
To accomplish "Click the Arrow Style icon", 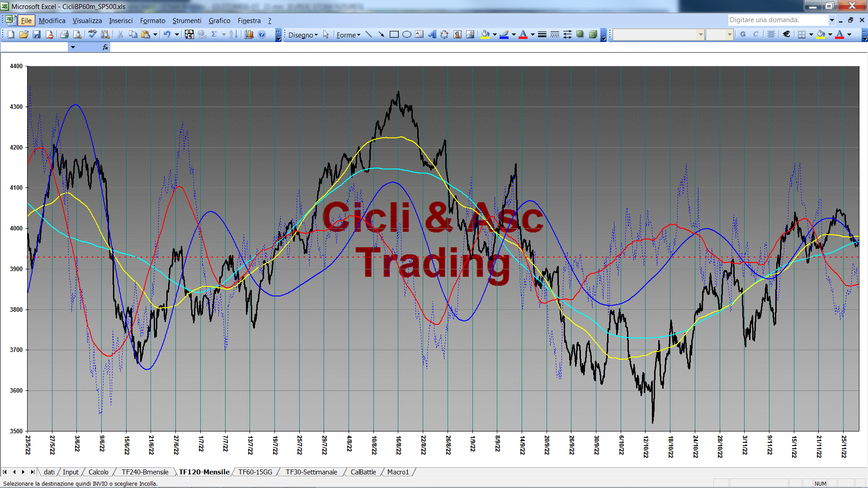I will coord(567,34).
